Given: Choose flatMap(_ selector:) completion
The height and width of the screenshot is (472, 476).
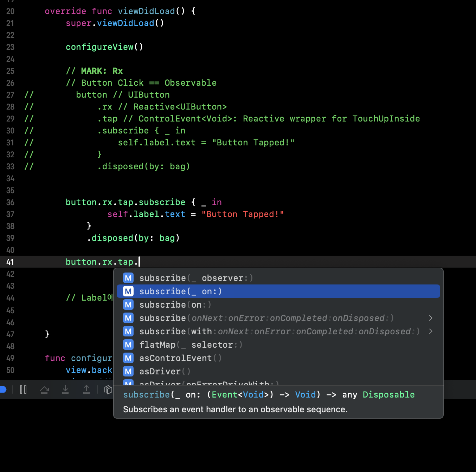Looking at the screenshot, I should (x=278, y=345).
